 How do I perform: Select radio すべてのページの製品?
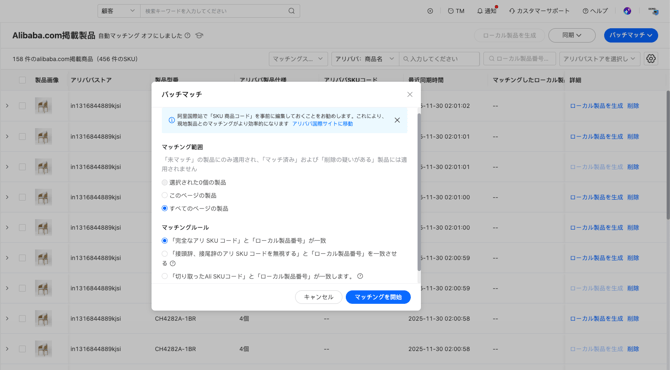165,208
